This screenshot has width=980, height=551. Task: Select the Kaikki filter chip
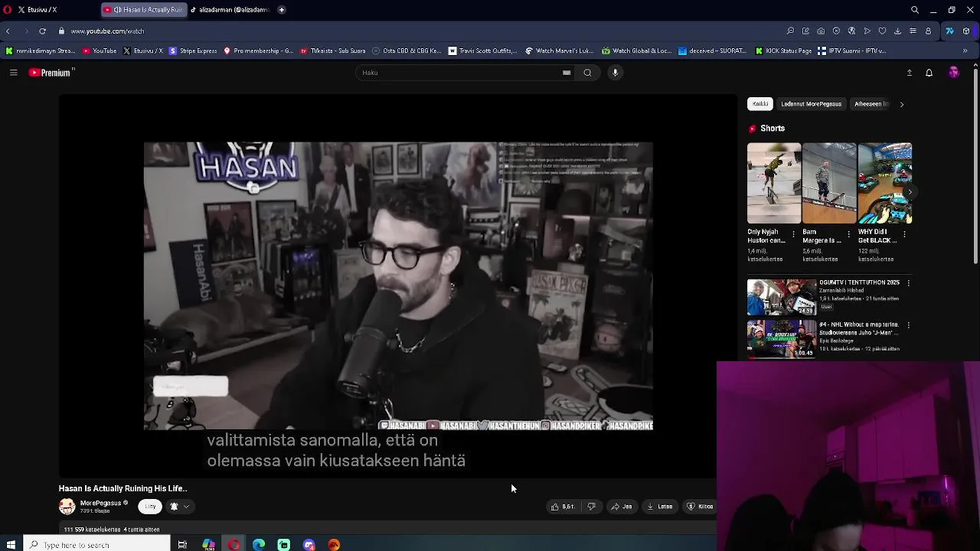[x=760, y=104]
